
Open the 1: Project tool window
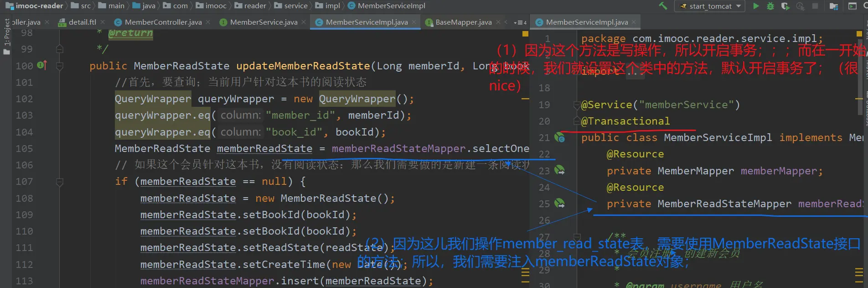point(6,37)
